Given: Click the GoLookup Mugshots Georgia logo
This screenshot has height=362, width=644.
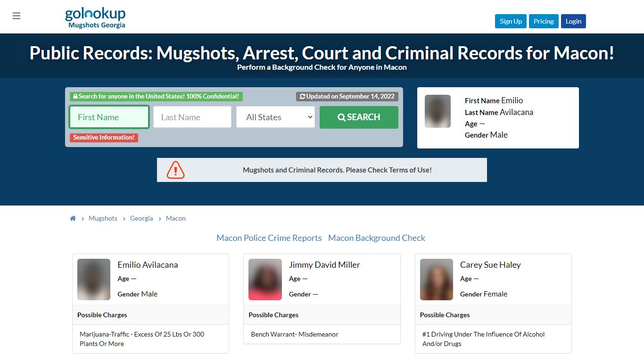Looking at the screenshot, I should coord(95,18).
